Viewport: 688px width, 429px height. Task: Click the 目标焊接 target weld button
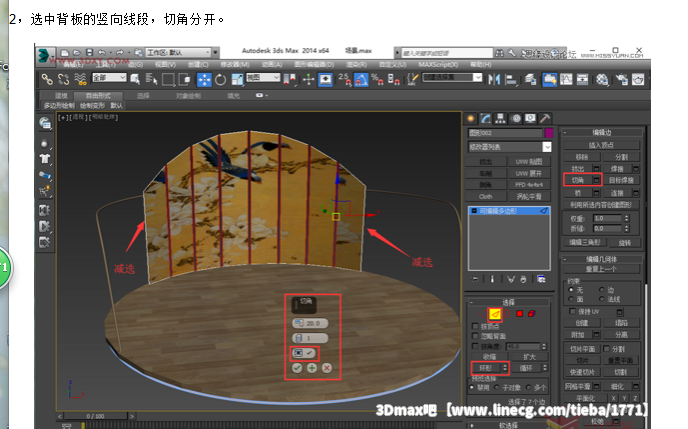point(621,180)
